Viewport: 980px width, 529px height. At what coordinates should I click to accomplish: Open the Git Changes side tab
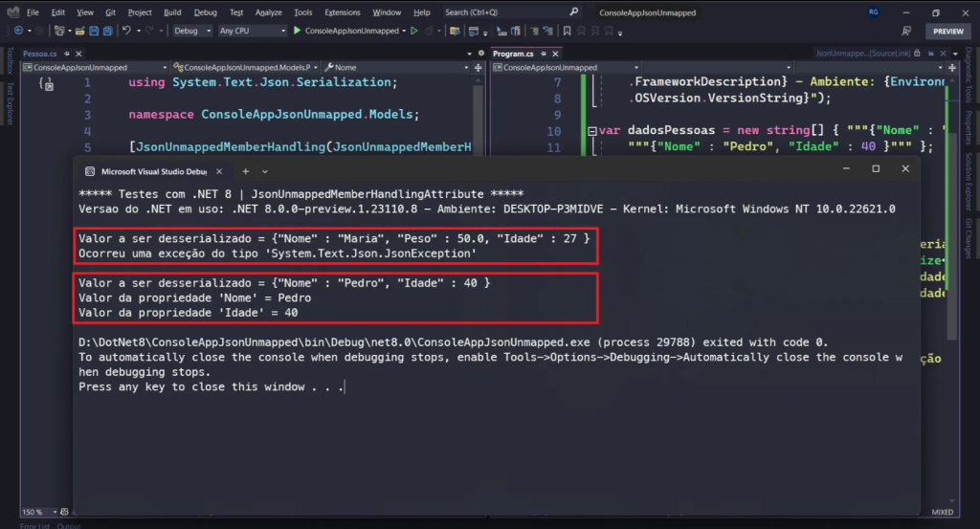tap(969, 238)
